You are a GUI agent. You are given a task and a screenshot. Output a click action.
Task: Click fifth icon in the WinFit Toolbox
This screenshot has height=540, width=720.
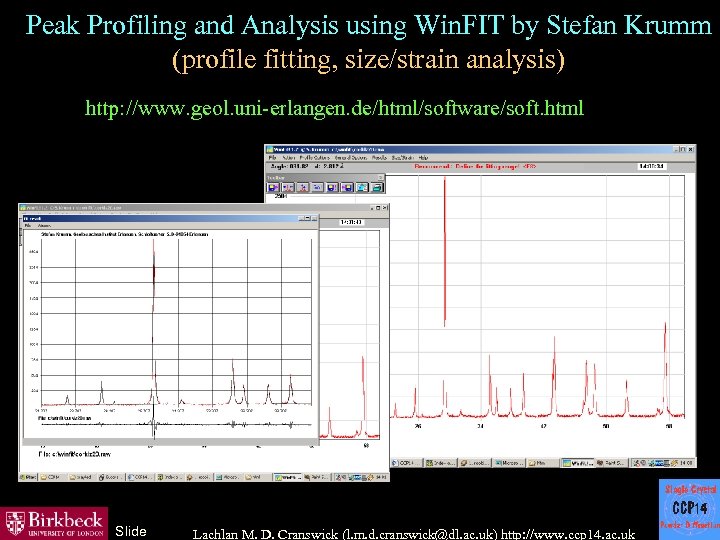pos(332,187)
